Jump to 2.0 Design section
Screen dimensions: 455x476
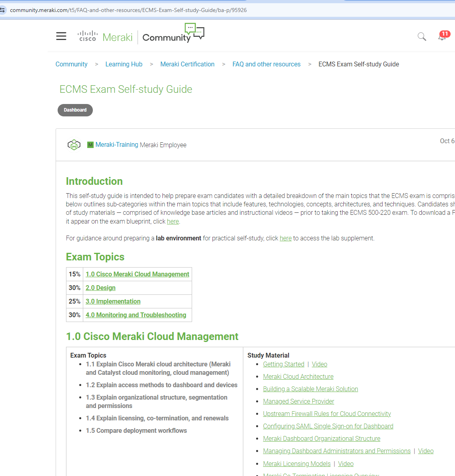100,288
